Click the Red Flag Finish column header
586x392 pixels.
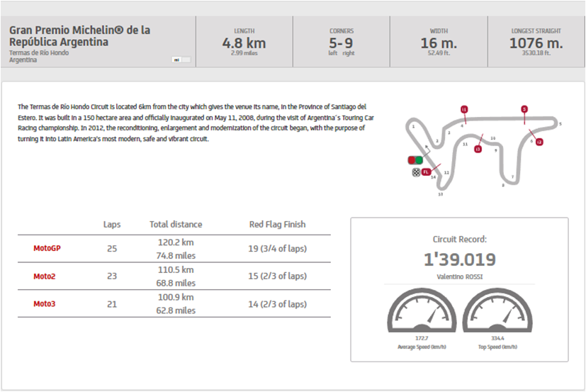point(277,225)
